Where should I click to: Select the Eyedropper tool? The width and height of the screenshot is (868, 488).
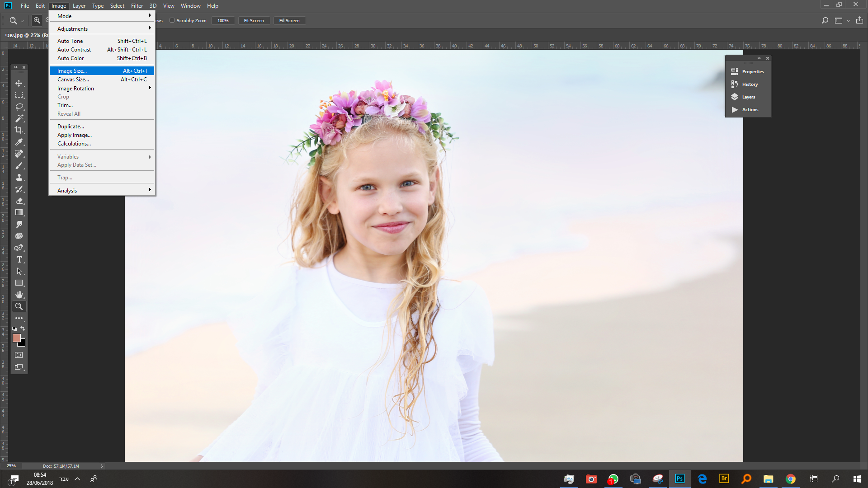click(19, 142)
